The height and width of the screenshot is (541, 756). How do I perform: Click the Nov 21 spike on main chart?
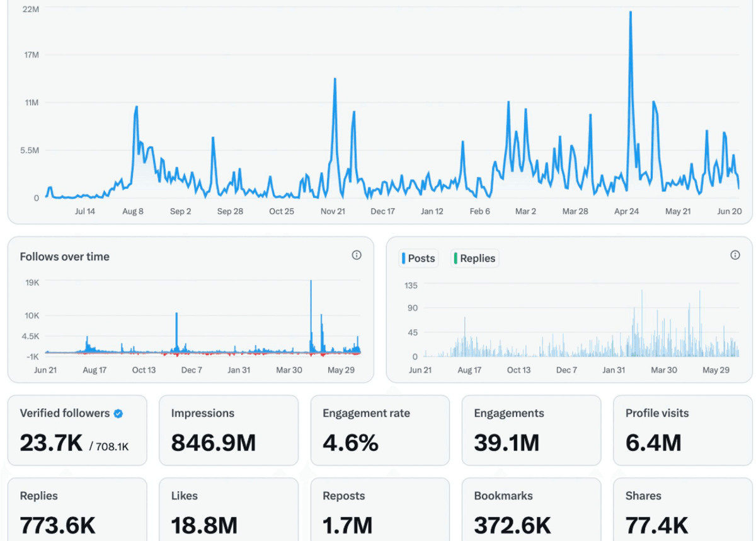(x=335, y=79)
